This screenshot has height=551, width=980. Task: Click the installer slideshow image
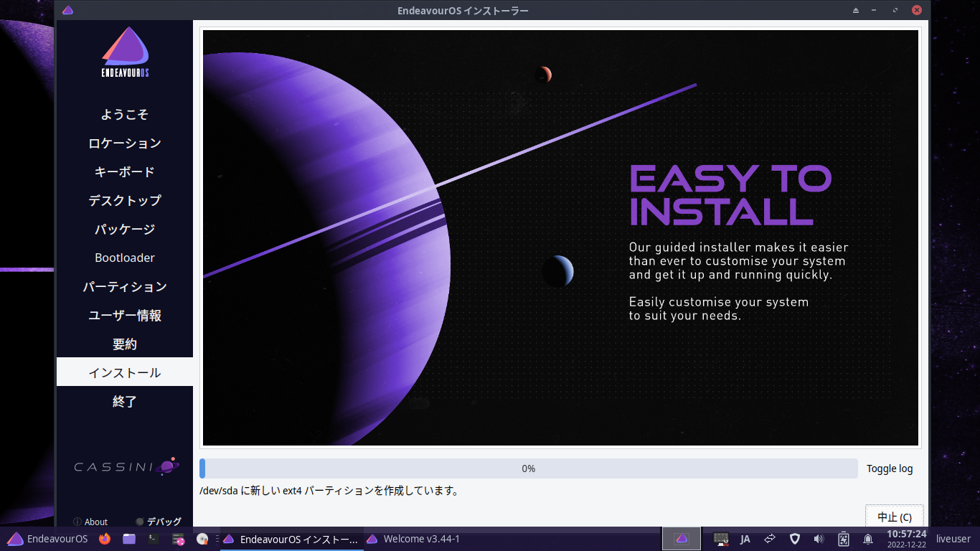560,237
